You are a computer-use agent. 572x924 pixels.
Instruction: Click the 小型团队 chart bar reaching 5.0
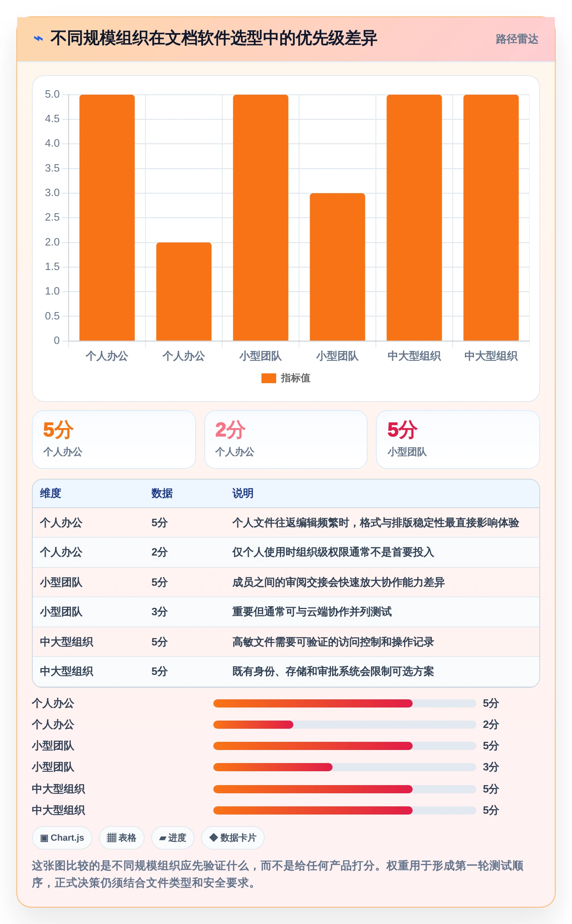pyautogui.click(x=261, y=218)
